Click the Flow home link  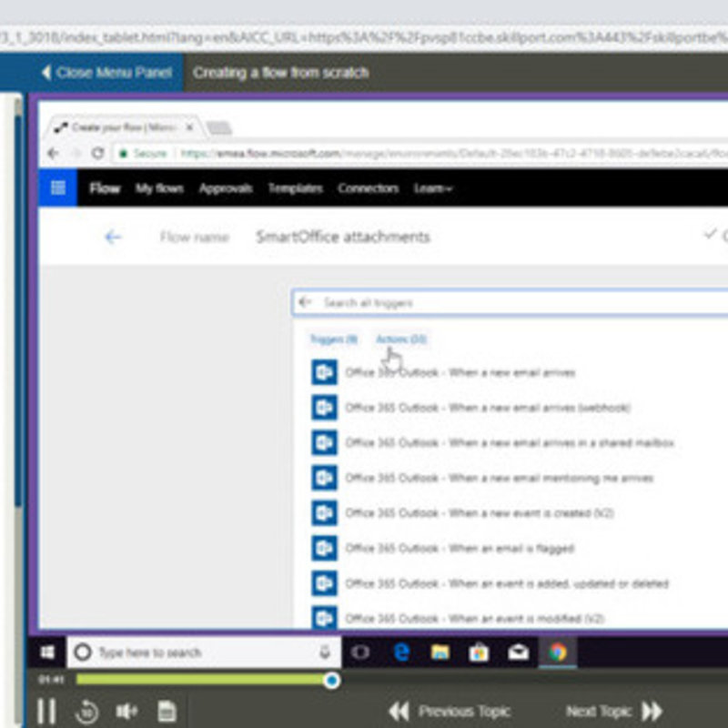[105, 188]
